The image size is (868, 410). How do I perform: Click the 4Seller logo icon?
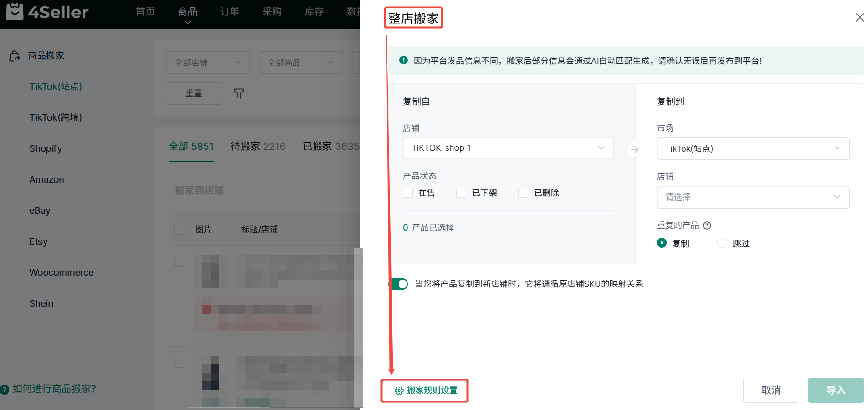coord(15,11)
